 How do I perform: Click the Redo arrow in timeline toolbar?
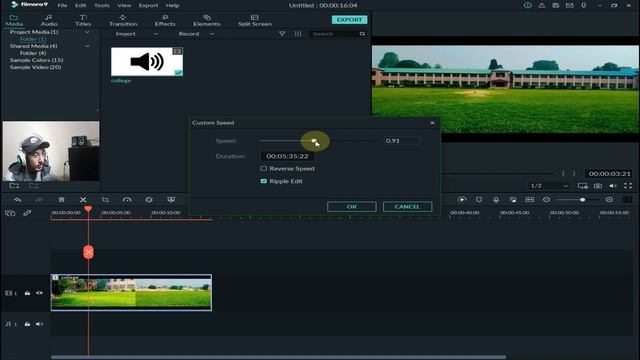pyautogui.click(x=39, y=200)
